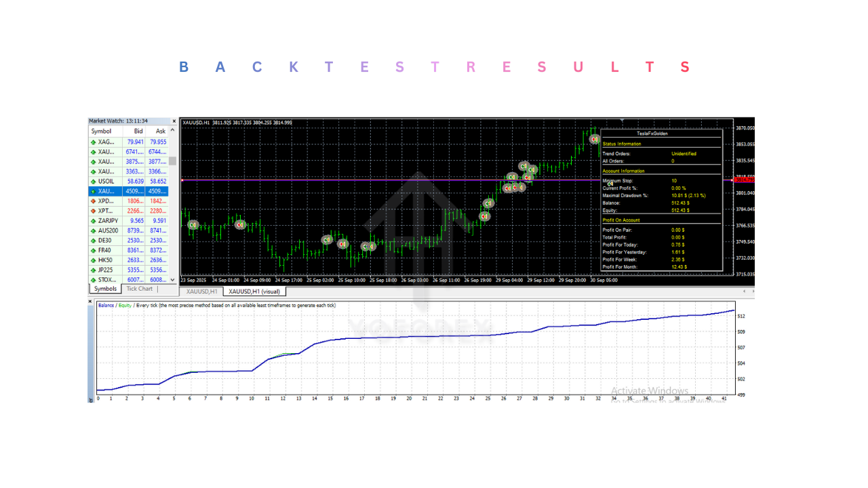Click the red current price label on the price axis
The image size is (868, 488).
pyautogui.click(x=745, y=180)
